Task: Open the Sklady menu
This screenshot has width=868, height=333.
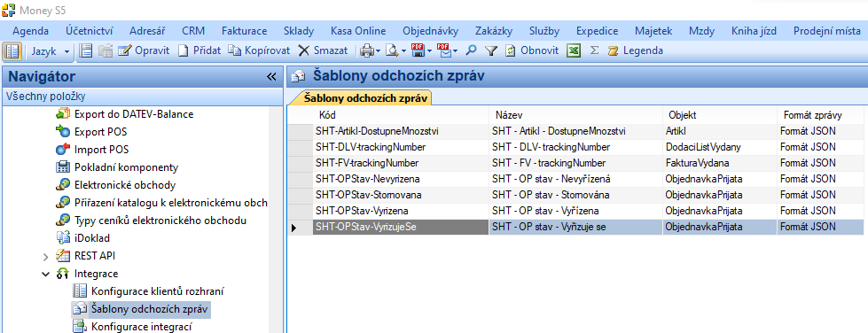Action: tap(299, 31)
